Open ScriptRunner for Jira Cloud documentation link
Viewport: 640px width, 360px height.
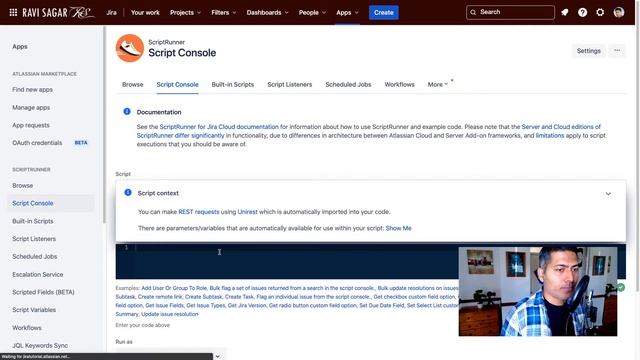pos(219,127)
